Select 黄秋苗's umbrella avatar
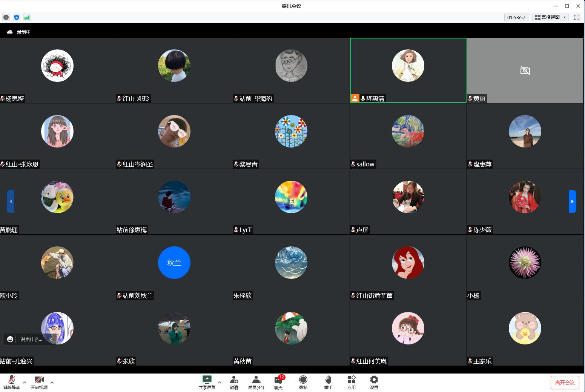This screenshot has width=585, height=392. coord(291,328)
